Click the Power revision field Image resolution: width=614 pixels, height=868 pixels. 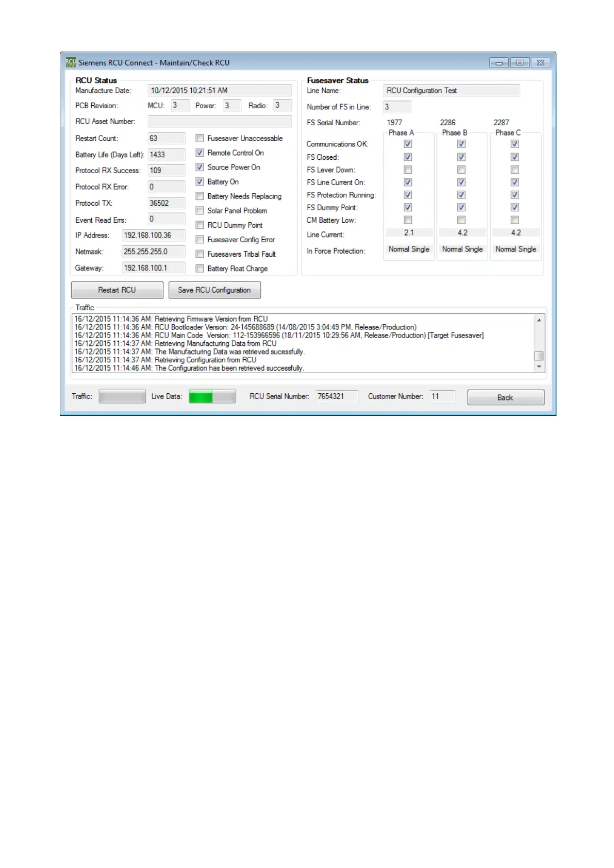[x=232, y=105]
